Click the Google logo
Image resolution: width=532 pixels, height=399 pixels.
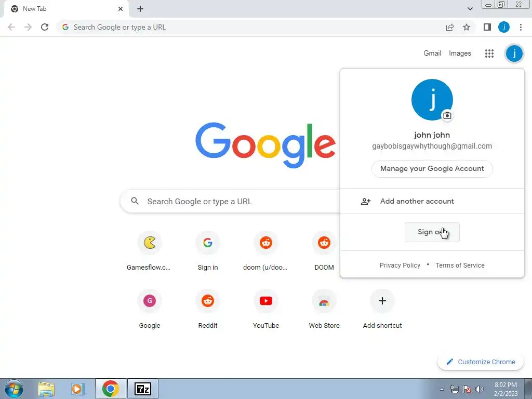[265, 145]
